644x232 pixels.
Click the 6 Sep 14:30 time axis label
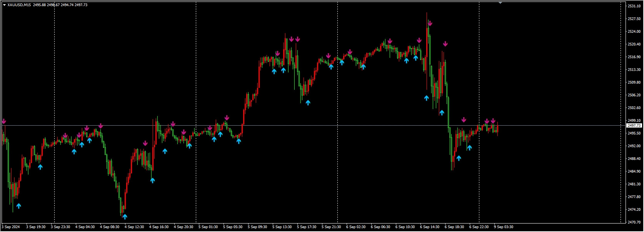pos(429,227)
